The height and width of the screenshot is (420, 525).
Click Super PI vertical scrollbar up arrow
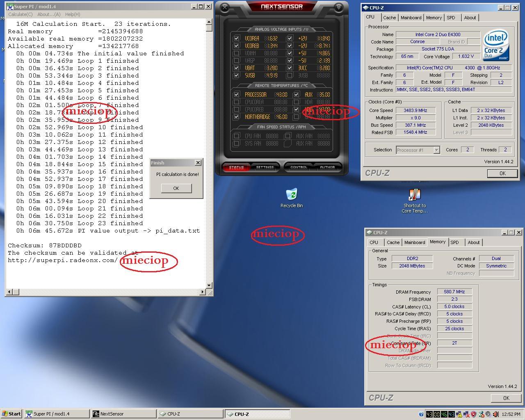(x=209, y=22)
